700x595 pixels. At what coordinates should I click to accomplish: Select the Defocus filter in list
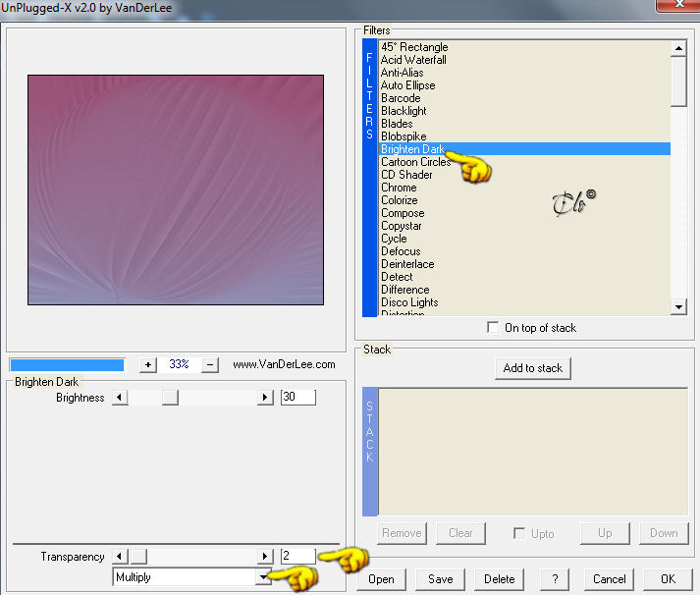[x=401, y=251]
